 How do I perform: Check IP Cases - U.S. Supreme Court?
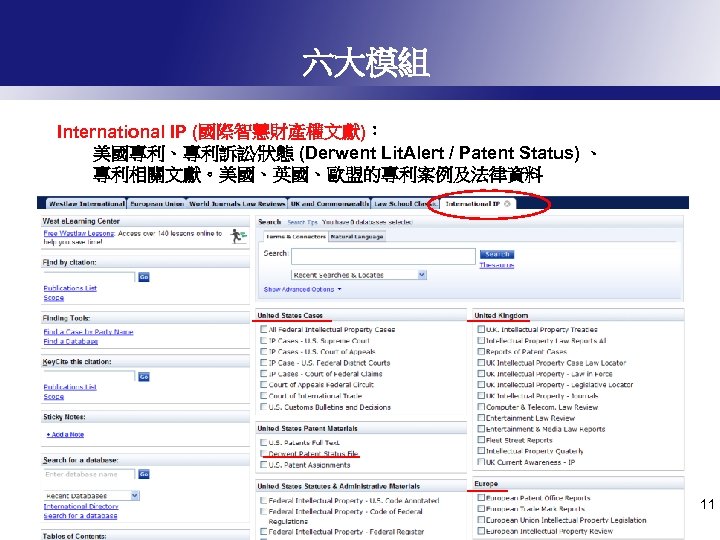264,340
